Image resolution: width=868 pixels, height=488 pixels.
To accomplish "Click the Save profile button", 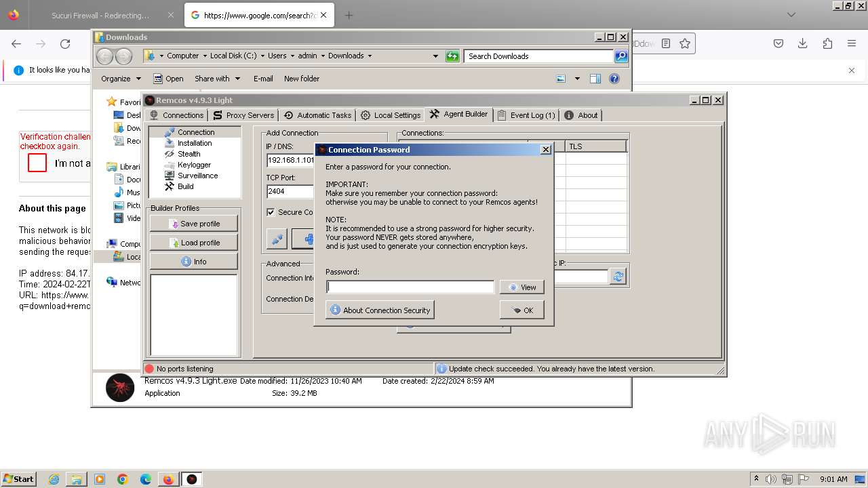I will (x=194, y=224).
